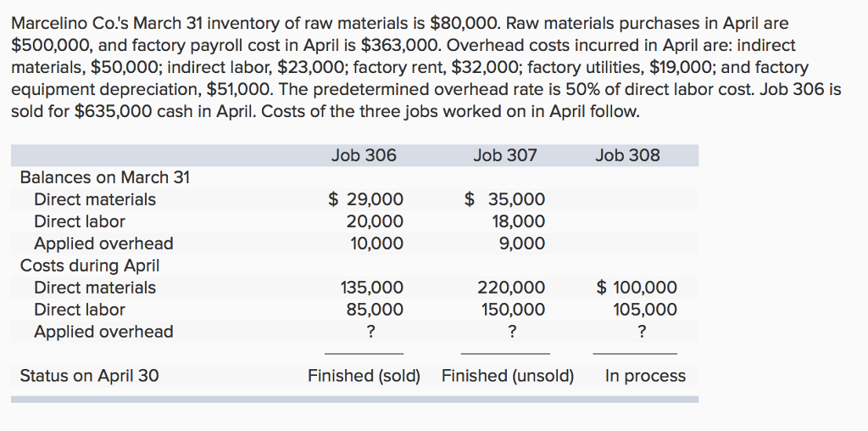
Task: Click the $ 100,000 cell for Job 308
Action: (637, 288)
